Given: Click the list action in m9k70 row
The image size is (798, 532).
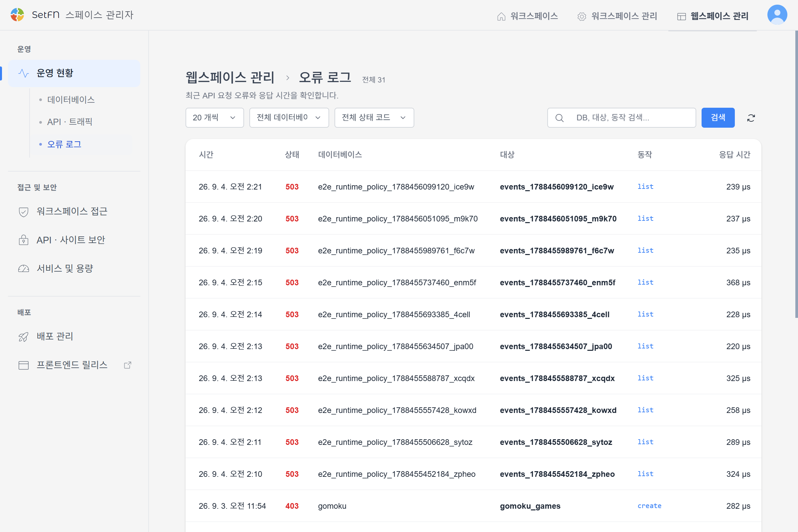Looking at the screenshot, I should click(645, 218).
